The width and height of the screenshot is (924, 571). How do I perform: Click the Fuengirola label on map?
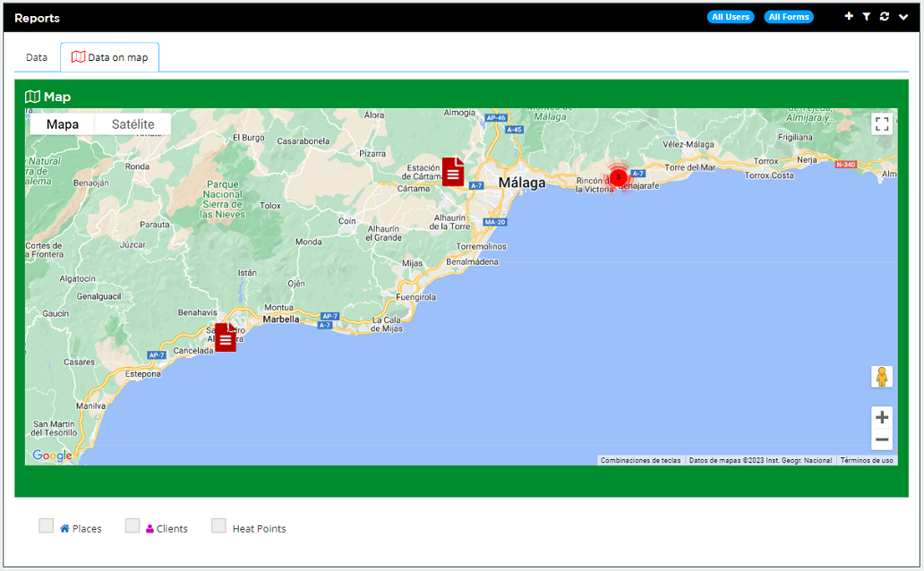point(416,297)
